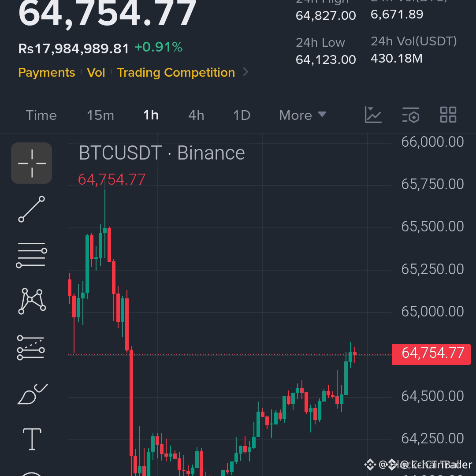
Task: Select the 1D timeframe
Action: [242, 115]
